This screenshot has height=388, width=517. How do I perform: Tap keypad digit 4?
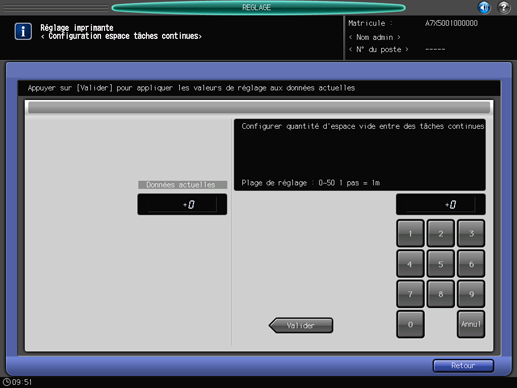(410, 264)
